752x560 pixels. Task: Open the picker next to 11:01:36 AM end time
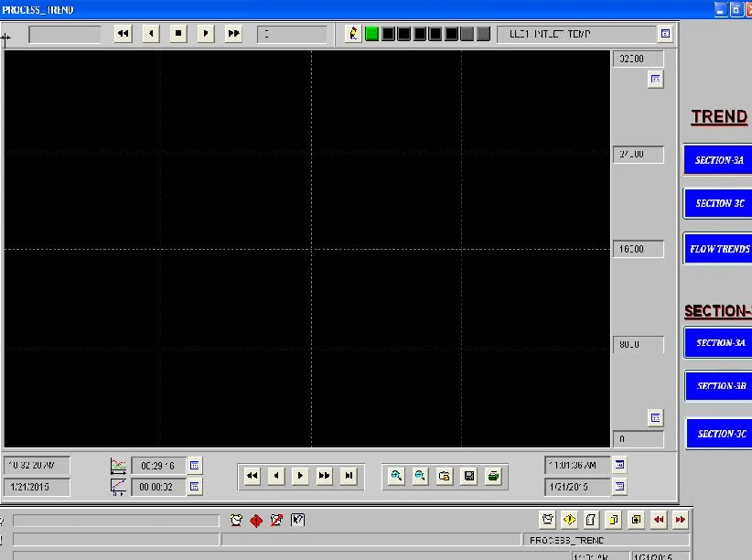coord(620,465)
